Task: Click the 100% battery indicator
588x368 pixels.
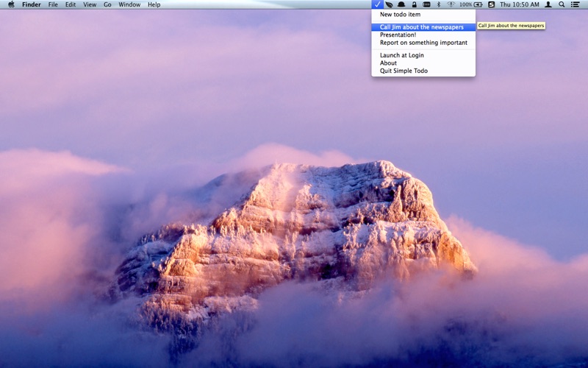Action: tap(471, 4)
